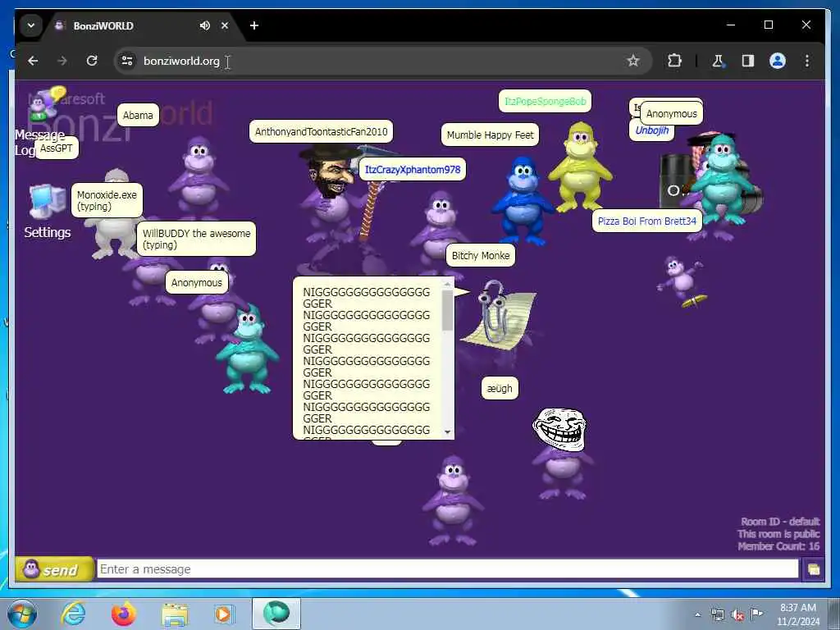840x630 pixels.
Task: Open the browser side panel icon
Action: (748, 61)
